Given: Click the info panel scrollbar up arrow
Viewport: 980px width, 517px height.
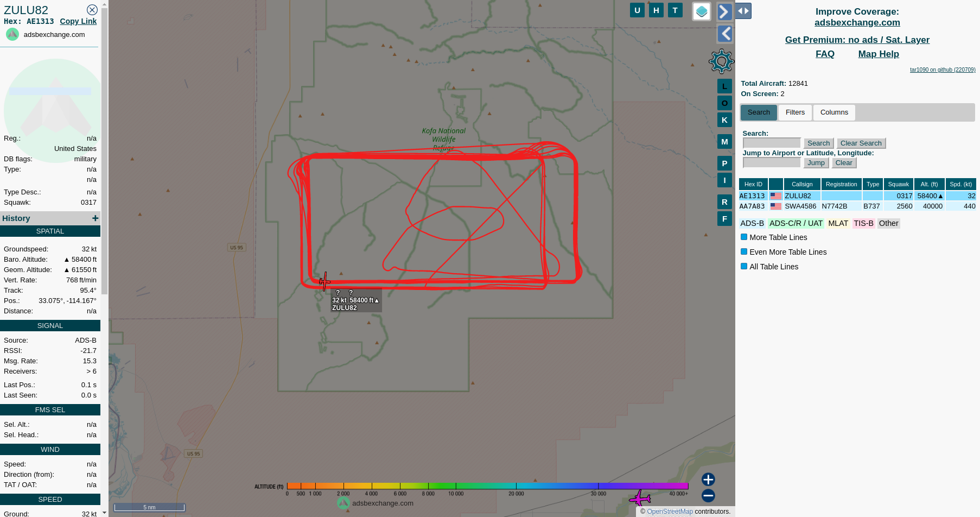Looking at the screenshot, I should tap(104, 4).
